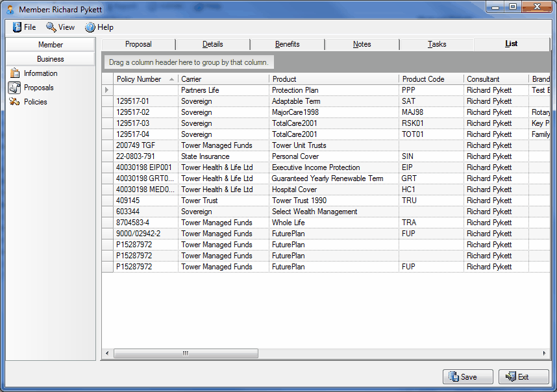Click Guaranteed Yearly Renewable Term cell
This screenshot has height=392, width=557.
coord(334,178)
